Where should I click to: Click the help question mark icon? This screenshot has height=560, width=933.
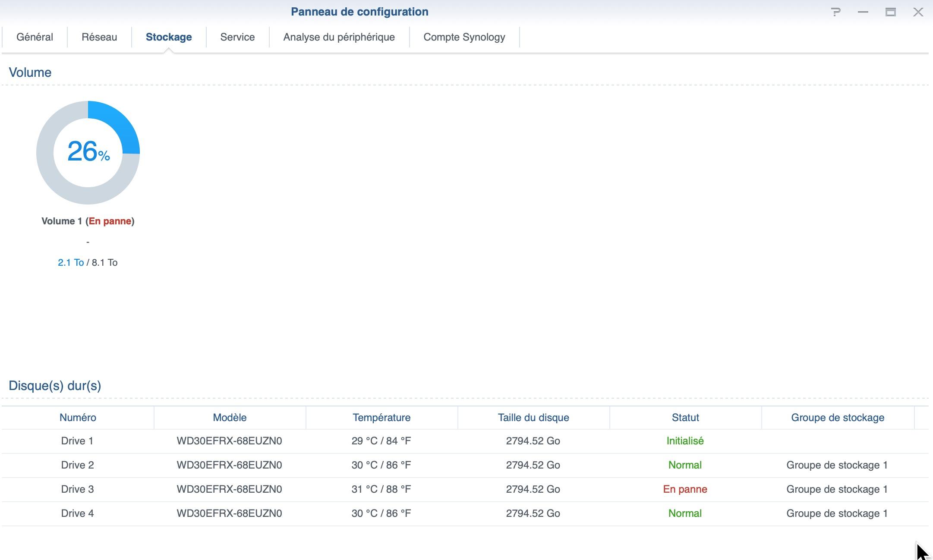pyautogui.click(x=835, y=12)
